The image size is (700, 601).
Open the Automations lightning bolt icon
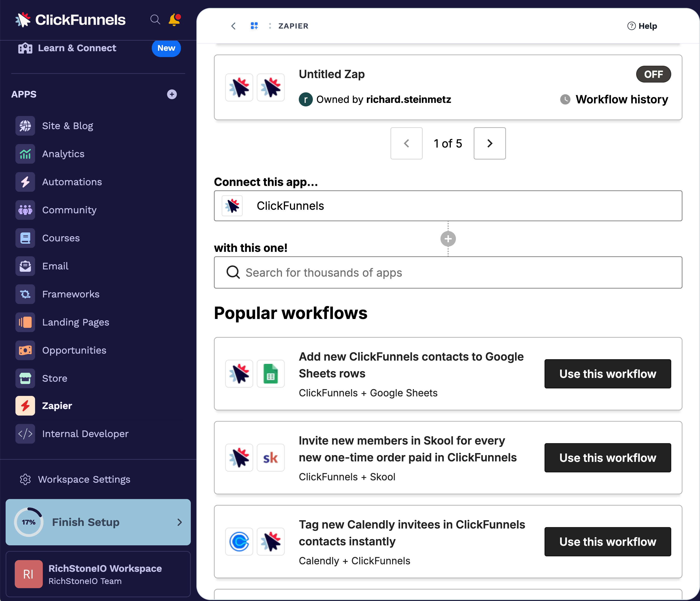(x=25, y=182)
